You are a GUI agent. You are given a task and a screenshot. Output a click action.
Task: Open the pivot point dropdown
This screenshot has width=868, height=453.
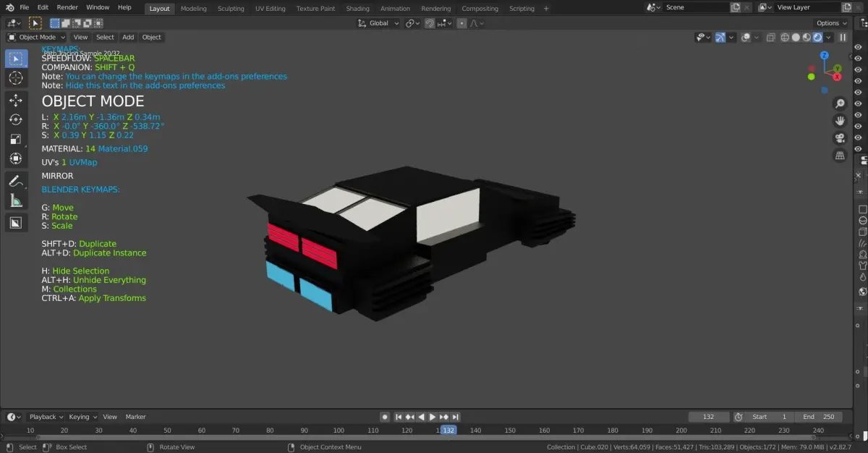coord(412,23)
